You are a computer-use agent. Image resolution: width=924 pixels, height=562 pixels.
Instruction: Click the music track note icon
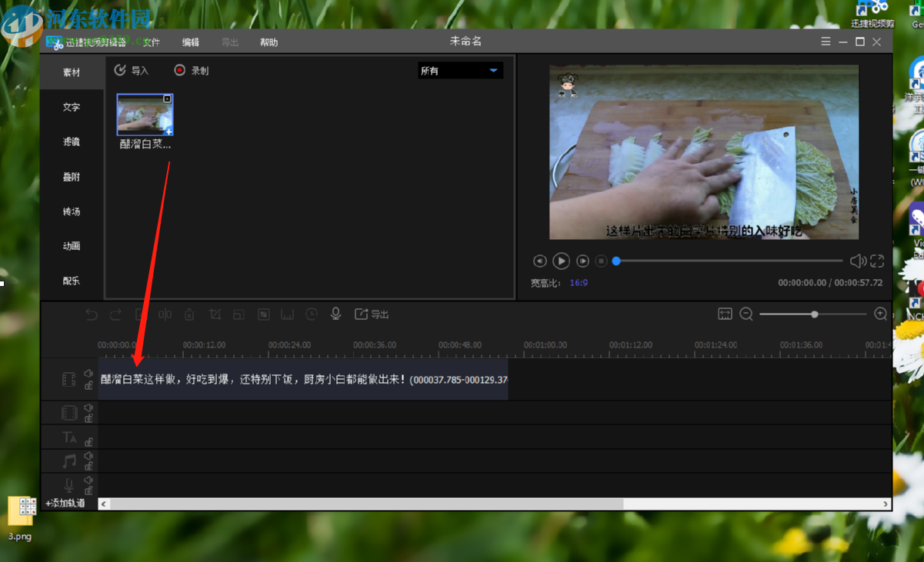click(69, 461)
